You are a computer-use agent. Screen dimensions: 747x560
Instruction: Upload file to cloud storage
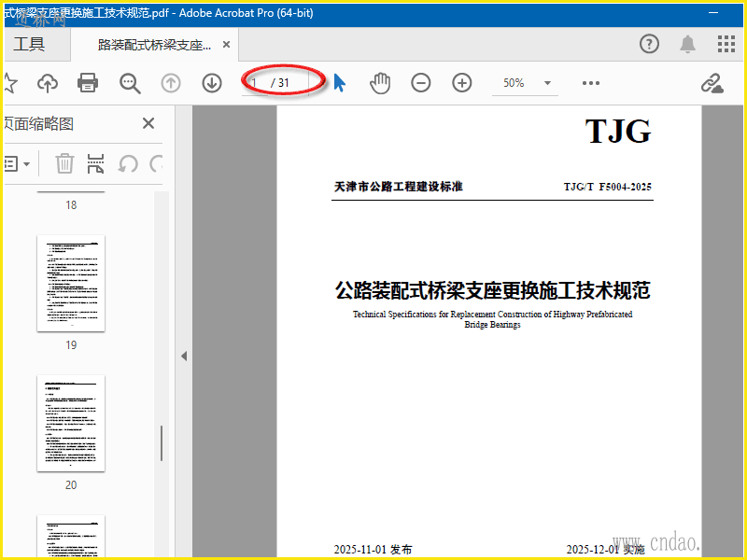[48, 83]
